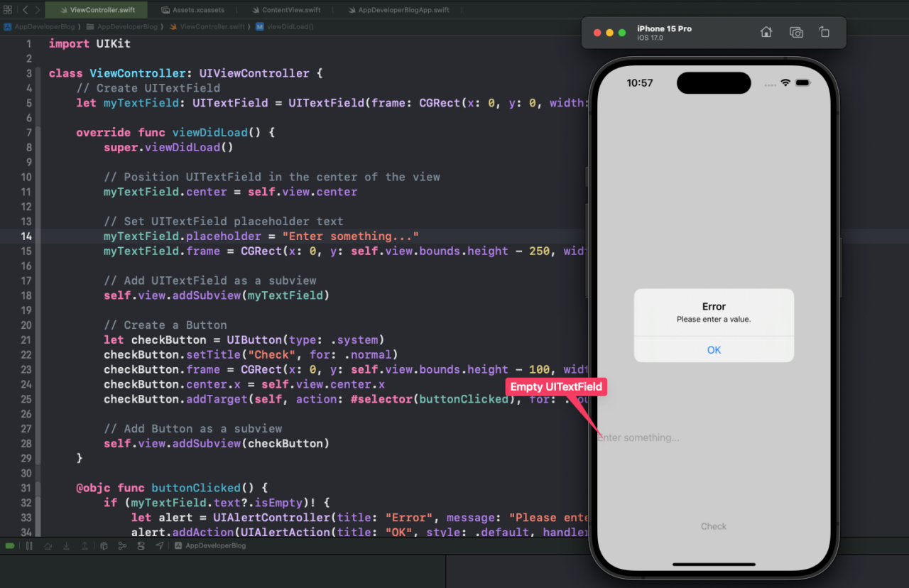The height and width of the screenshot is (588, 909).
Task: Click the environment overrides toggle icon
Action: click(141, 545)
